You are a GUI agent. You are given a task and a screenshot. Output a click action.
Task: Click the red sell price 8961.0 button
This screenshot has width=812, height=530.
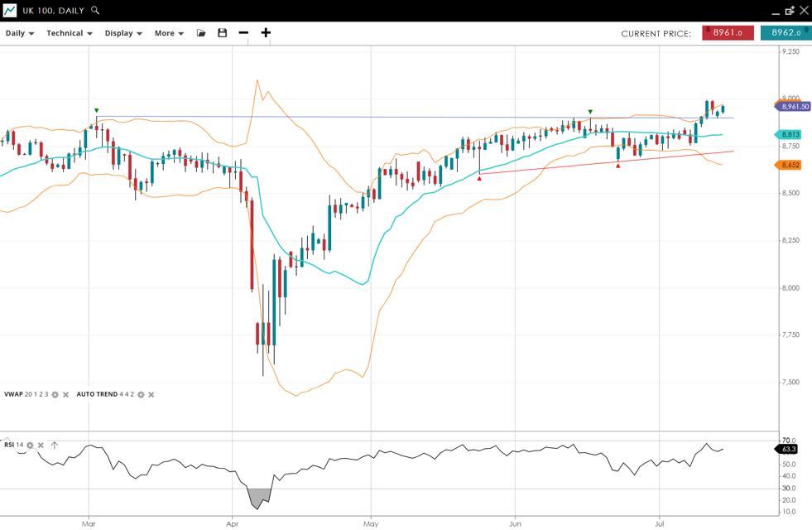point(728,33)
